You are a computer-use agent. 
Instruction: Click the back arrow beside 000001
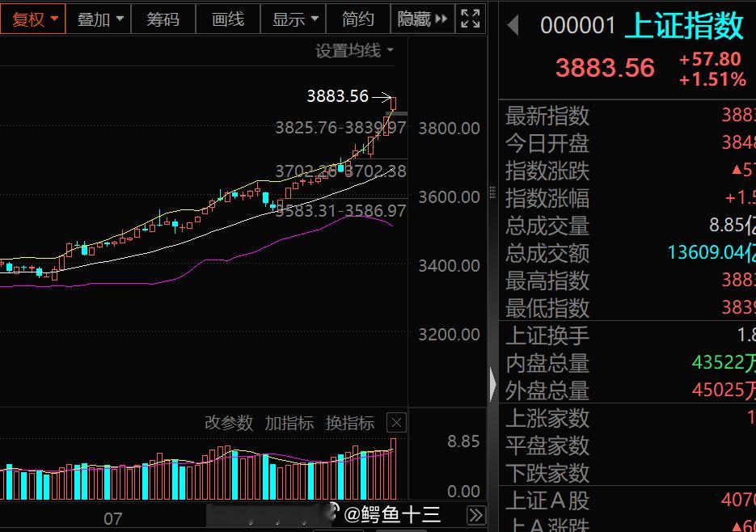513,25
